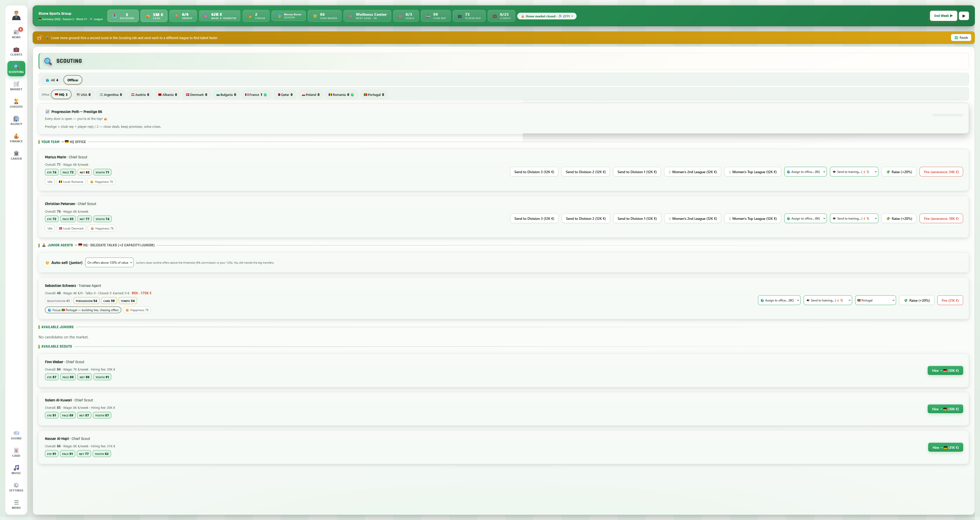
Task: Open Christian Petersen's Send to training dropdown
Action: click(x=854, y=219)
